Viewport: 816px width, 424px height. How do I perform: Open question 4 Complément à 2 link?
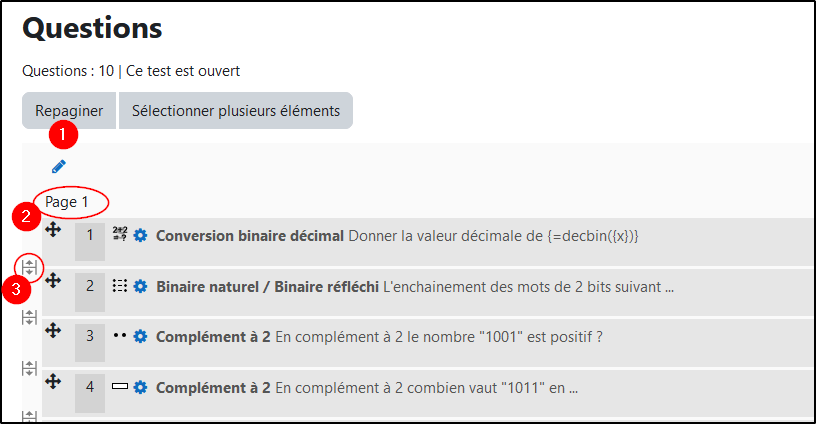point(213,387)
